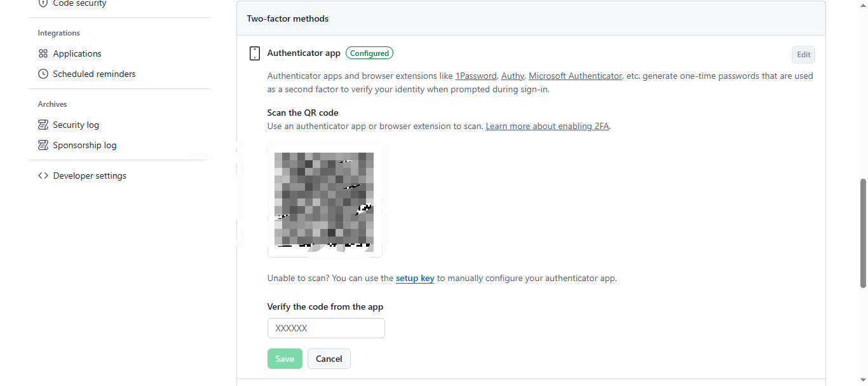868x386 pixels.
Task: Click the Scheduled reminders clock icon
Action: (43, 74)
